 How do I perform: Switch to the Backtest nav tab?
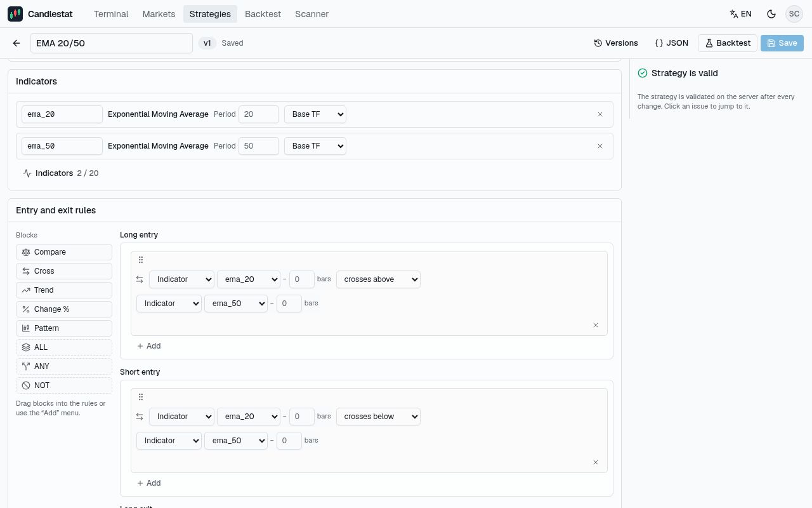coord(263,14)
